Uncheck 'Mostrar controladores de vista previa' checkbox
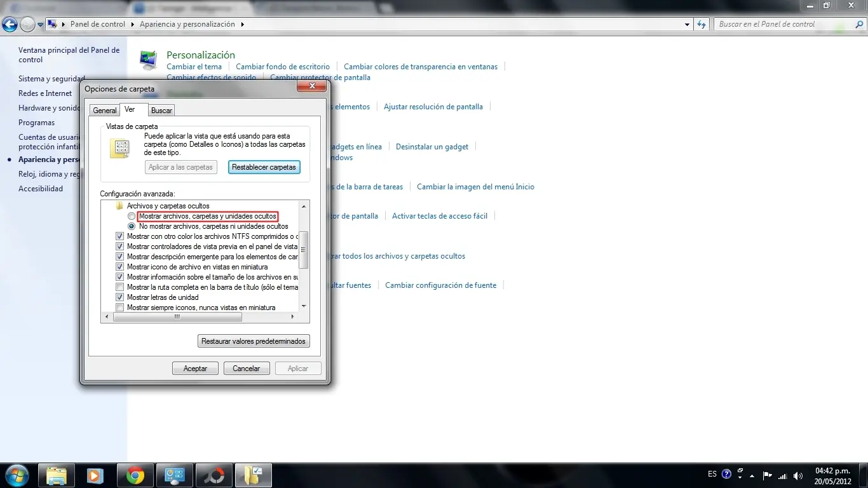868x488 pixels. pyautogui.click(x=119, y=247)
